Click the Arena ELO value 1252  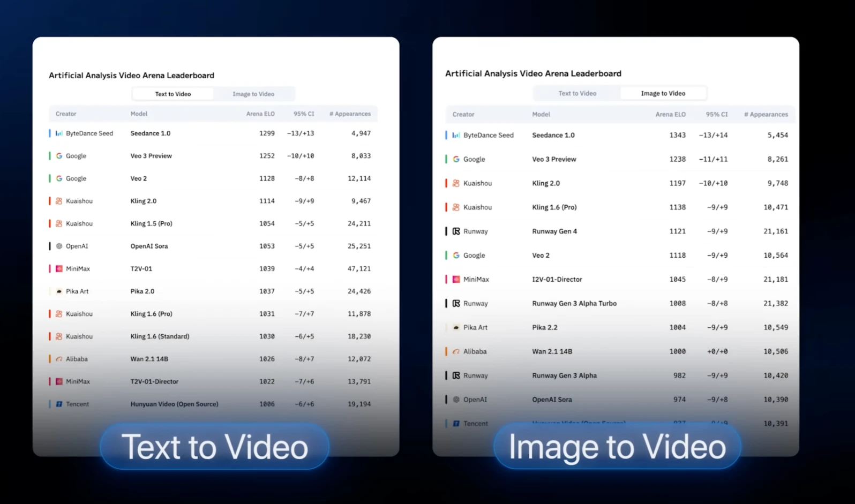coord(267,156)
